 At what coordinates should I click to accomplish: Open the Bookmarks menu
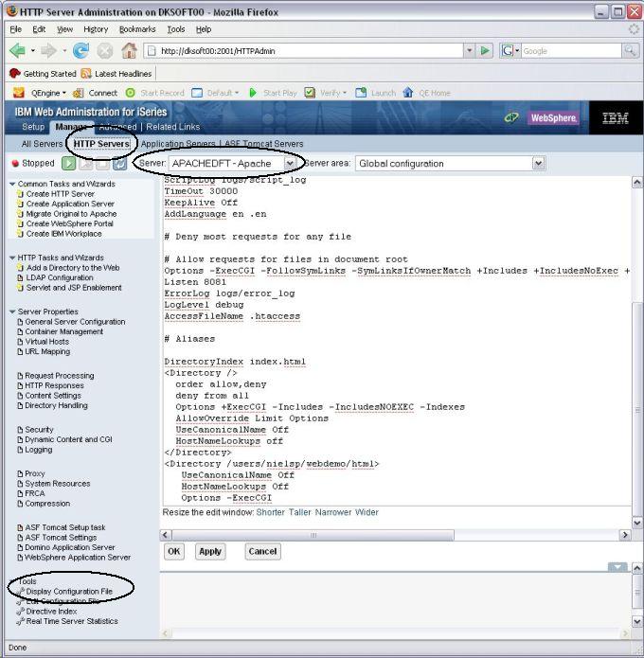(137, 29)
